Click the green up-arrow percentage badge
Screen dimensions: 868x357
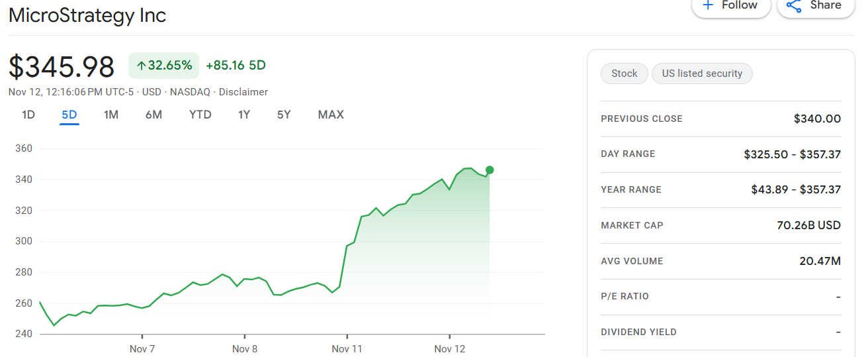point(163,66)
